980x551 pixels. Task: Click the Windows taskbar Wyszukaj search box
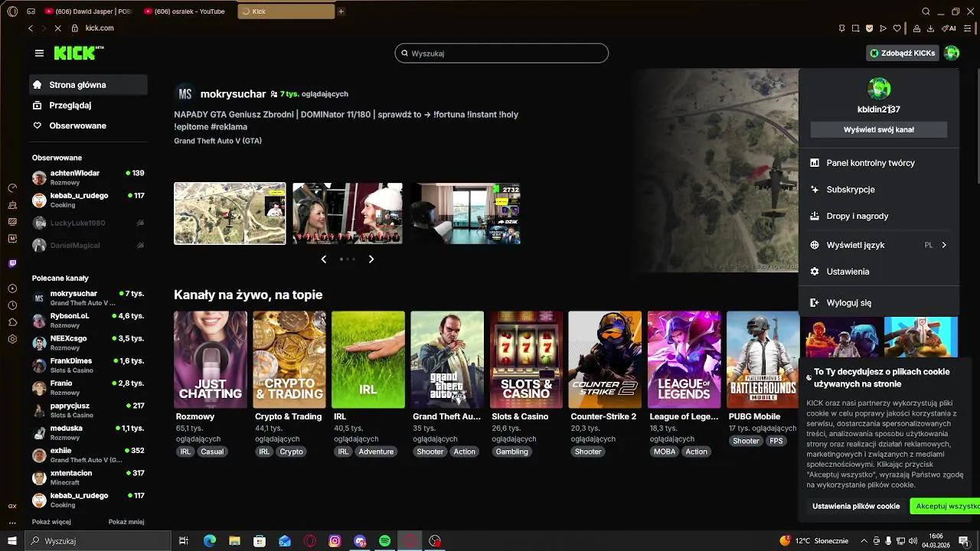coord(98,541)
